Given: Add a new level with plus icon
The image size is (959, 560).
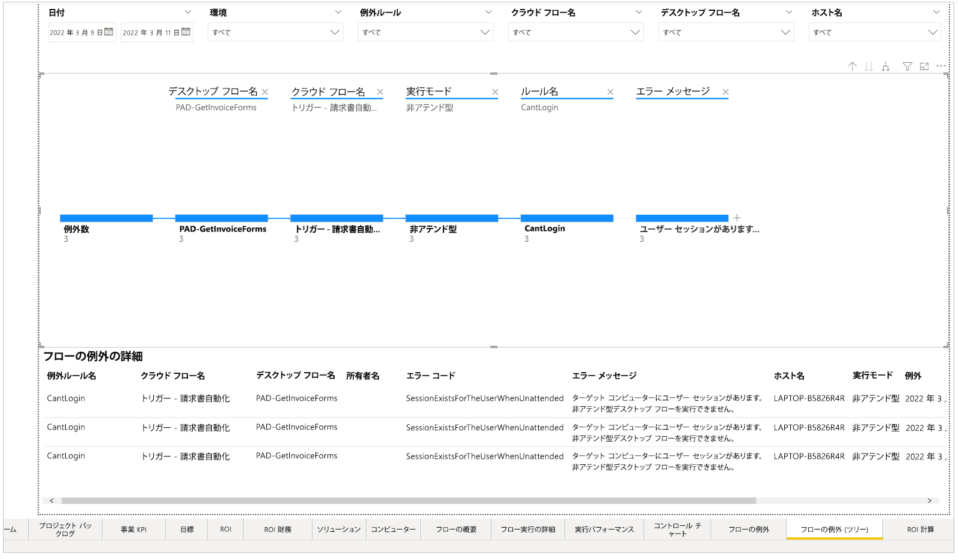Looking at the screenshot, I should (x=737, y=218).
